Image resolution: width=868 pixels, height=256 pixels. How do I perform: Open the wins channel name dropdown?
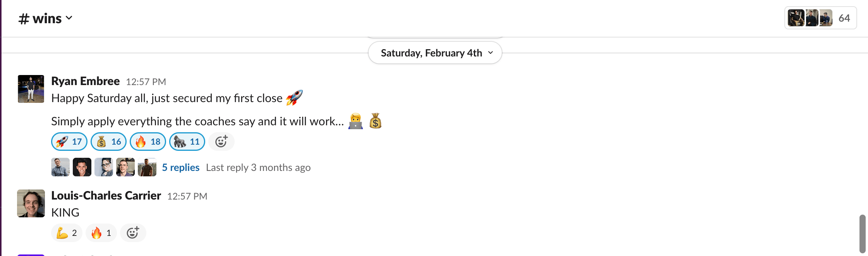click(46, 19)
